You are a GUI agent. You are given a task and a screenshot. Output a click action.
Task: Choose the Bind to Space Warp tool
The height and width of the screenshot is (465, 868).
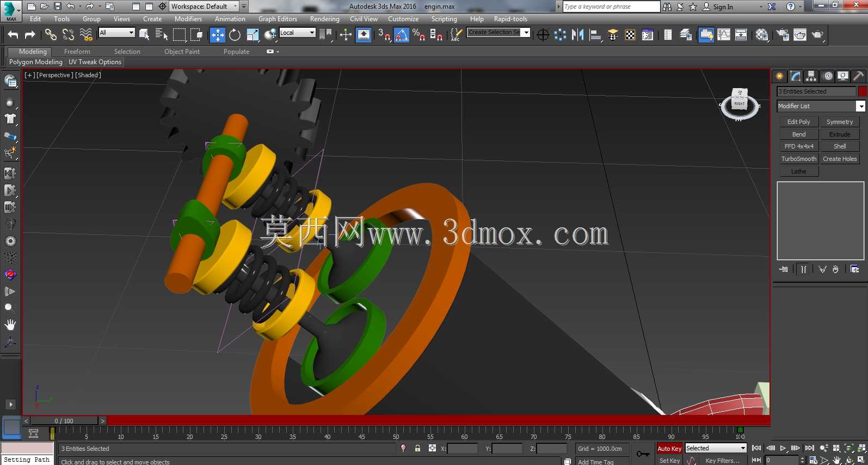click(x=85, y=35)
